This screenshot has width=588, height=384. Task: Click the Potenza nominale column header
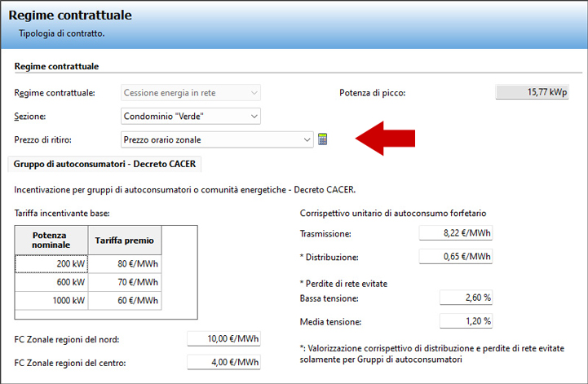tap(50, 240)
